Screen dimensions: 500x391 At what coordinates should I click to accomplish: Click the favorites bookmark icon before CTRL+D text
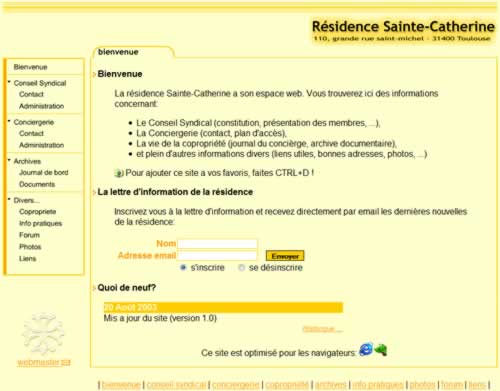[119, 173]
